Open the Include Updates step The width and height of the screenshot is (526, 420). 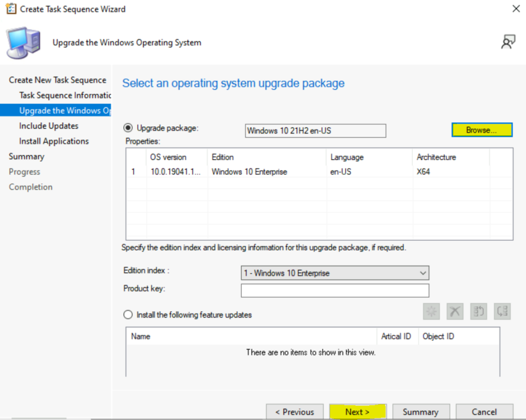pos(49,126)
